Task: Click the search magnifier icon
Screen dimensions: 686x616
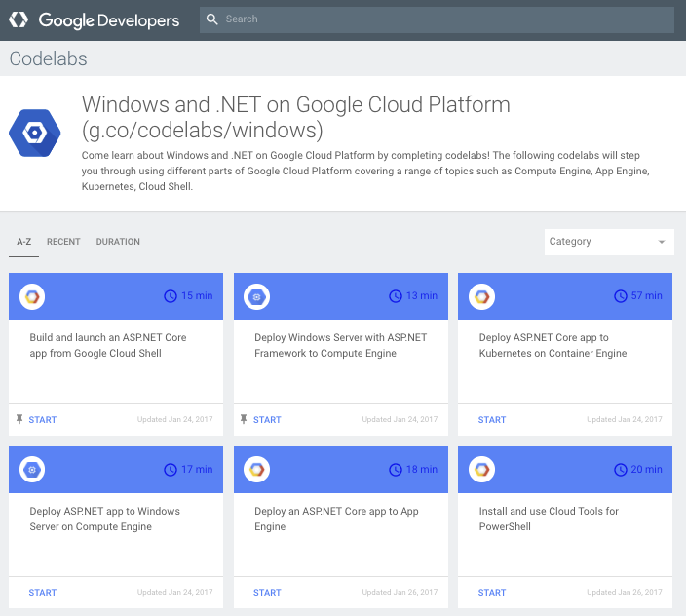Action: 213,19
